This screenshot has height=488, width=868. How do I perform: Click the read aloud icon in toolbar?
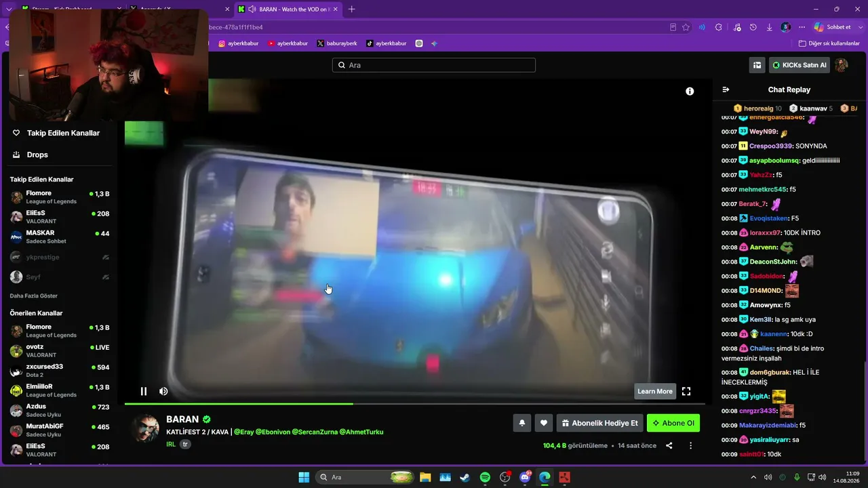point(702,27)
